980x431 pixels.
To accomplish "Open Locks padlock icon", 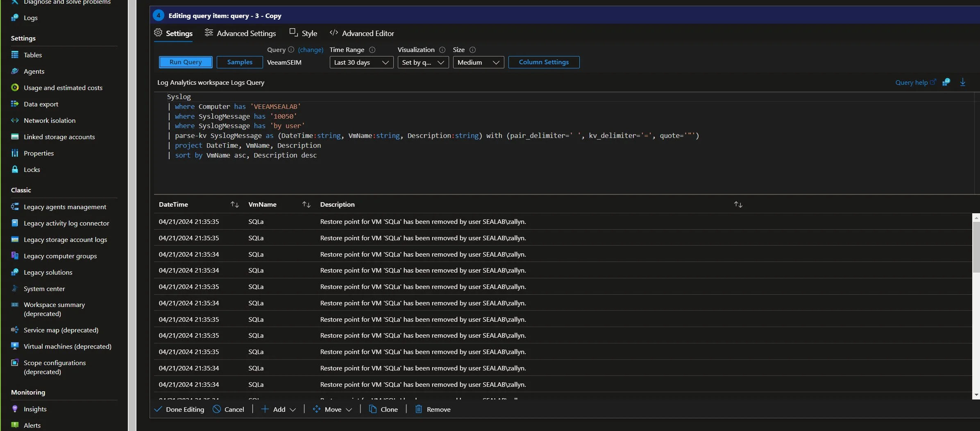I will (15, 169).
